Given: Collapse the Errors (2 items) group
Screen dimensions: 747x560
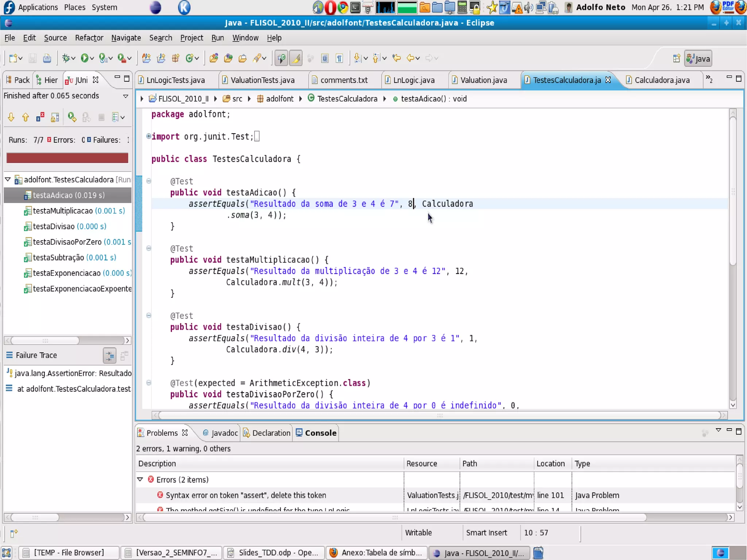Looking at the screenshot, I should (140, 479).
